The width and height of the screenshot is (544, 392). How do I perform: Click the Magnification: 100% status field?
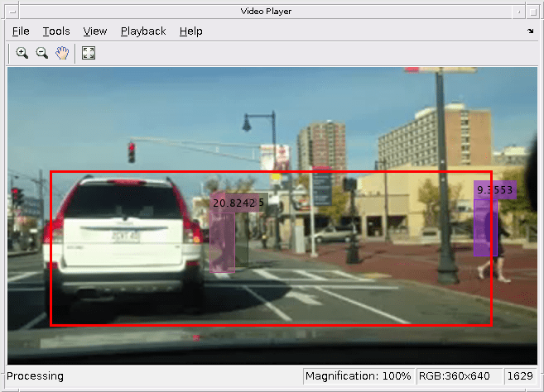tap(358, 376)
